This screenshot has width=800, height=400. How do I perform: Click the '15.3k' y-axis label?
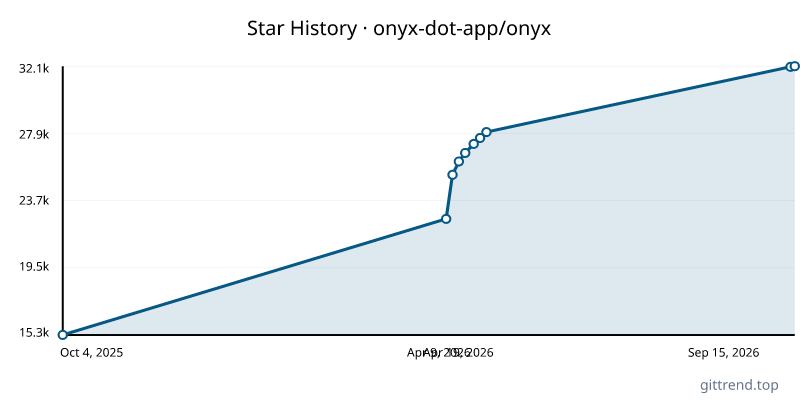coord(34,333)
